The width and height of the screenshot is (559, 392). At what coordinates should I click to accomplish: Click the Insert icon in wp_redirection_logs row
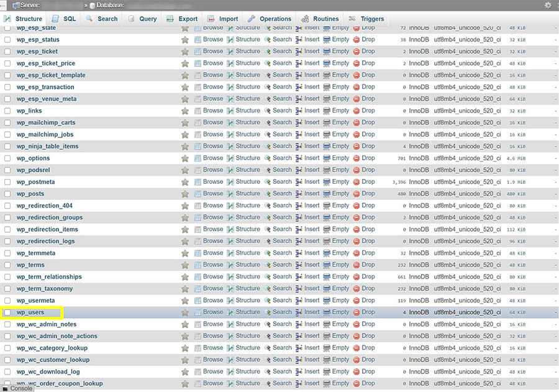[x=299, y=242]
